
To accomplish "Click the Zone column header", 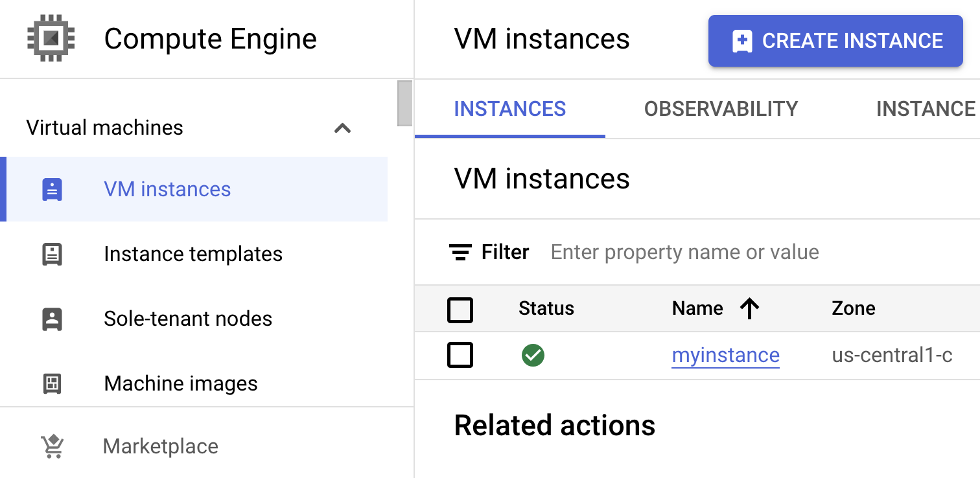I will [x=854, y=308].
